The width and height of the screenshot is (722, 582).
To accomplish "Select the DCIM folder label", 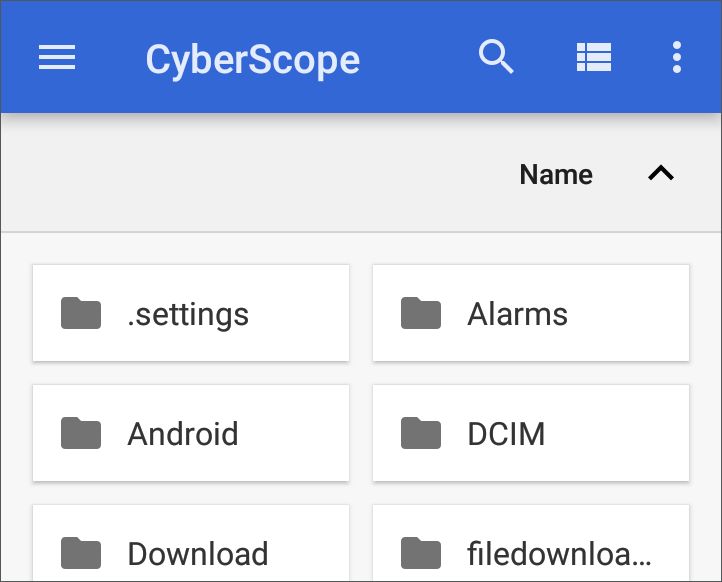I will 506,434.
